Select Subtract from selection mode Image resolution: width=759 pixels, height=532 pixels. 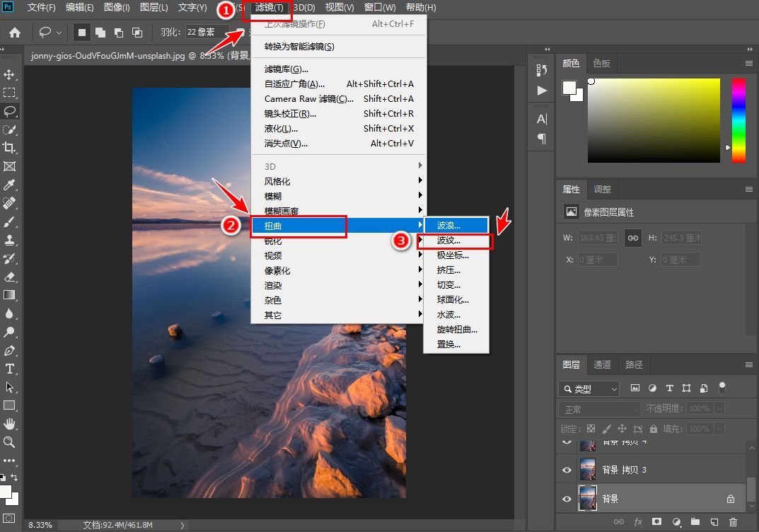pyautogui.click(x=119, y=33)
